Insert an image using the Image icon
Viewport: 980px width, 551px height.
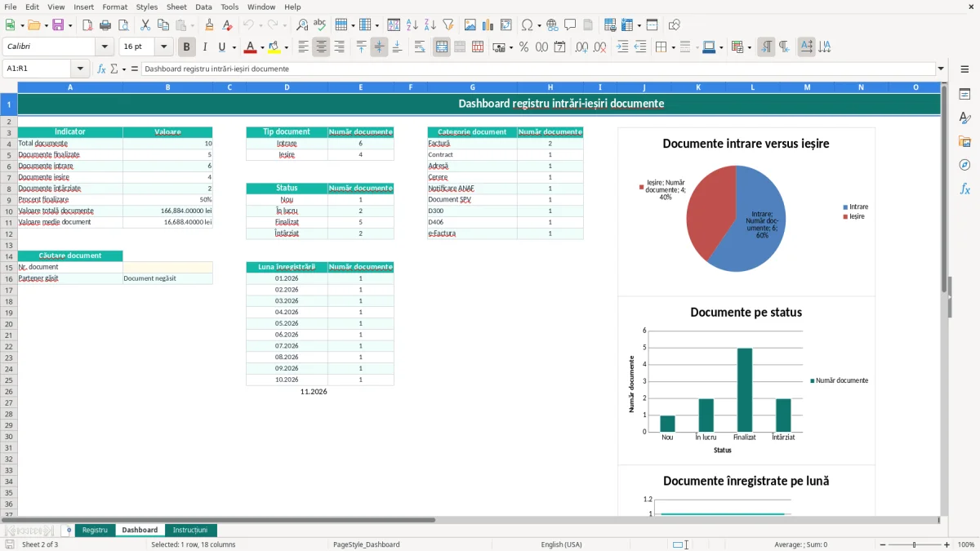coord(470,25)
